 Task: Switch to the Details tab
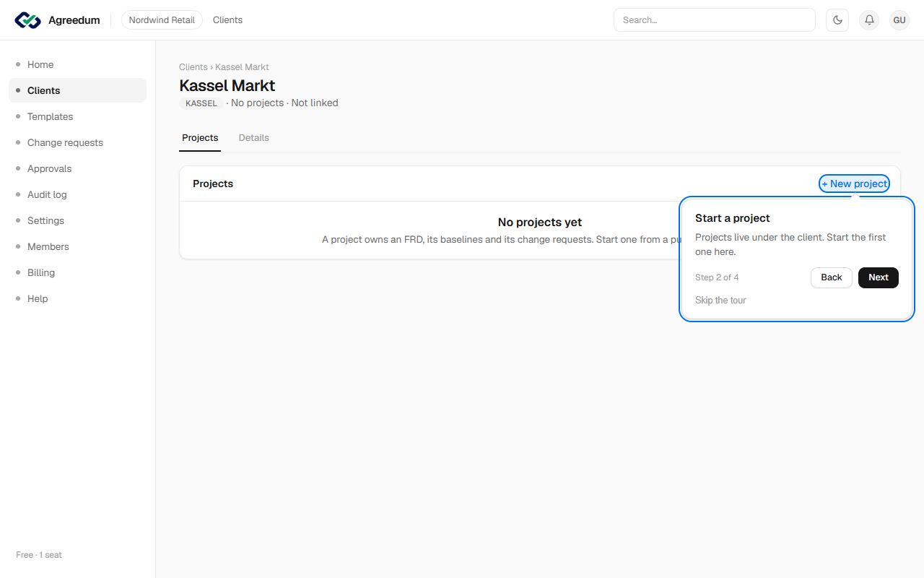(254, 138)
